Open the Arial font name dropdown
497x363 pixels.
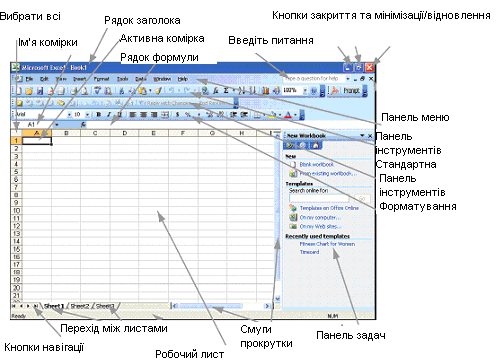pos(69,115)
